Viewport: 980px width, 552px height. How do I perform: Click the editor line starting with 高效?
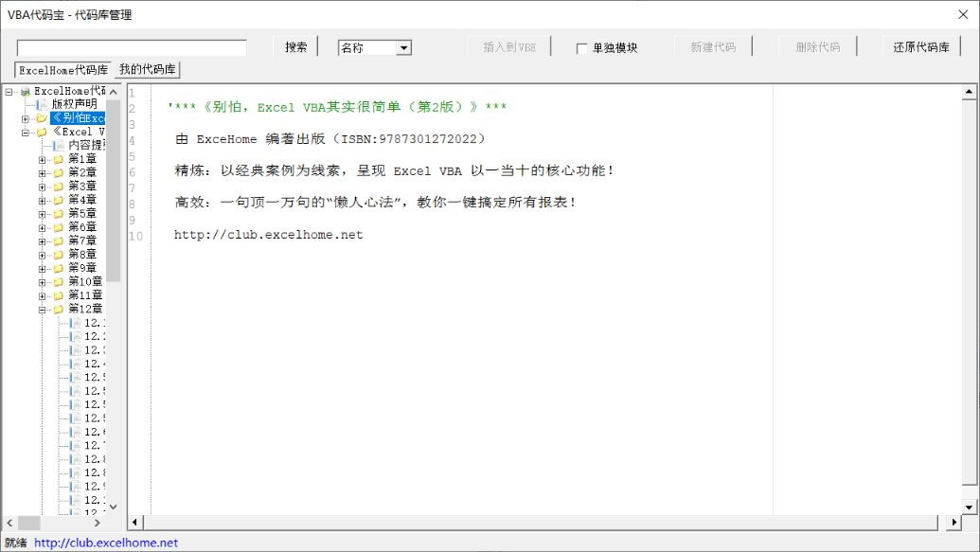coord(375,202)
